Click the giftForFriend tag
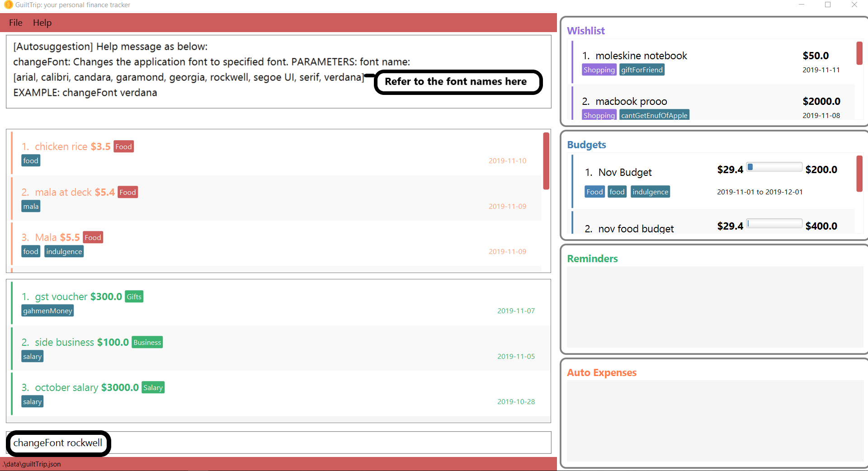The height and width of the screenshot is (471, 868). point(642,70)
